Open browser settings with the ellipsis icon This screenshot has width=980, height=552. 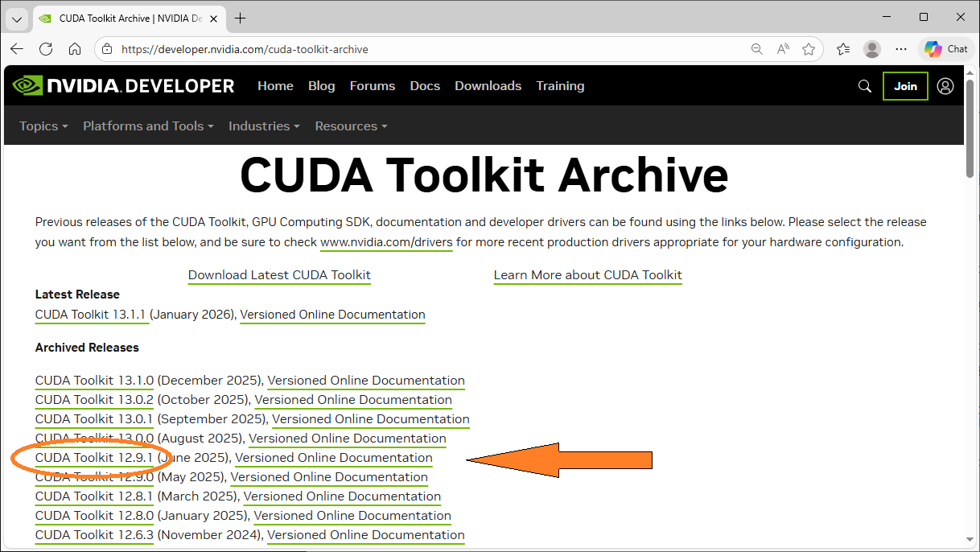[900, 48]
